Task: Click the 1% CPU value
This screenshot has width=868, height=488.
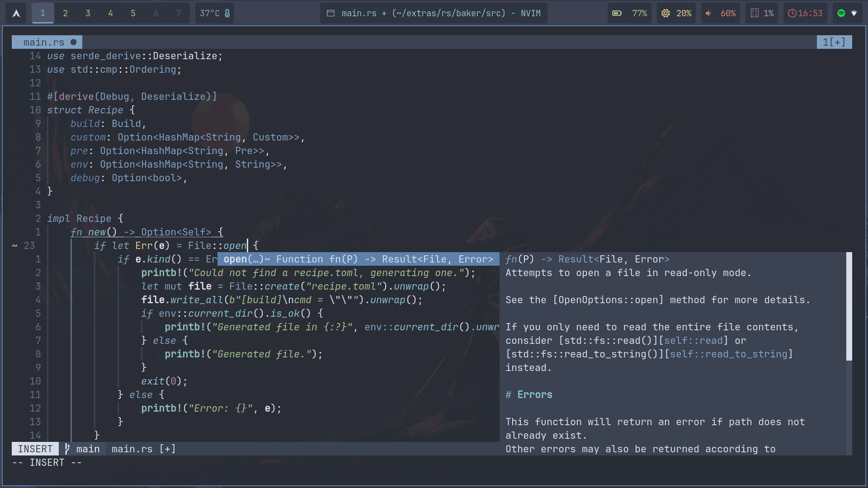Action: point(769,13)
